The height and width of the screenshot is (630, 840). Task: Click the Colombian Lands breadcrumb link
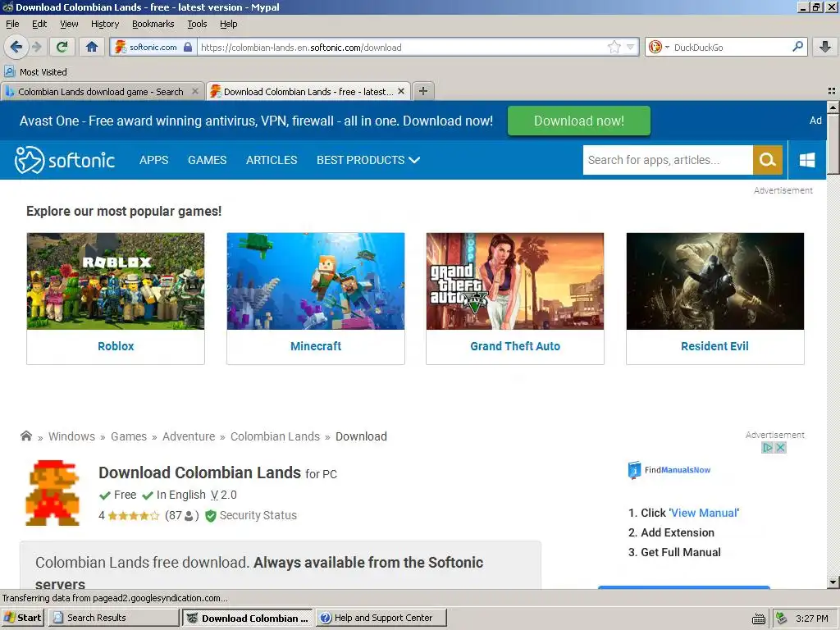pos(275,436)
